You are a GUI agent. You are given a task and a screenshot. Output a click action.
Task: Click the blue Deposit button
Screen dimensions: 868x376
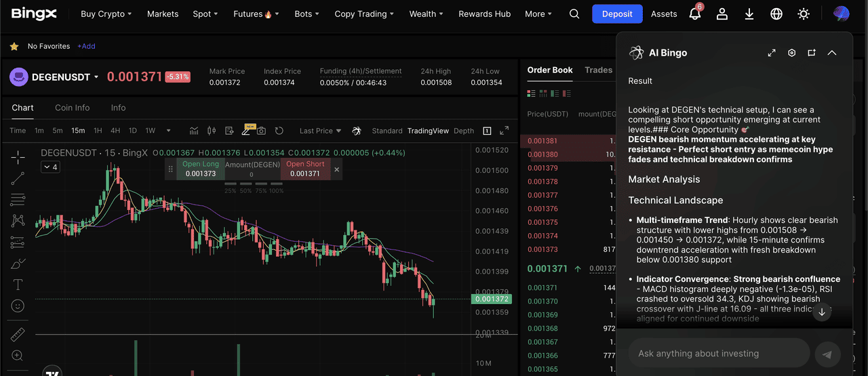(x=616, y=14)
